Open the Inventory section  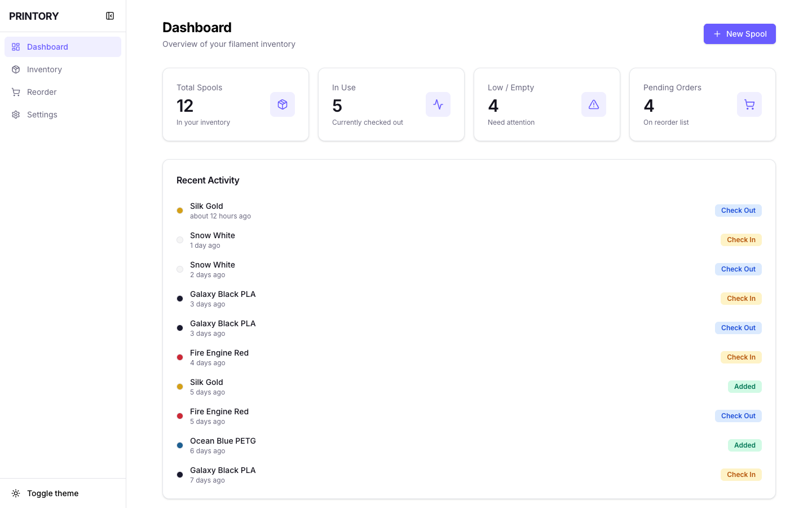pyautogui.click(x=45, y=69)
